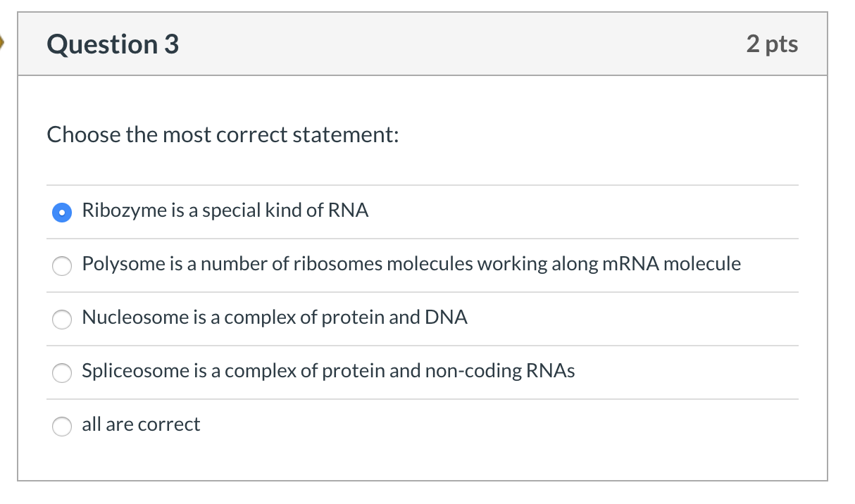Pick the Spliceosome radio button
This screenshot has height=504, width=855.
(x=63, y=373)
